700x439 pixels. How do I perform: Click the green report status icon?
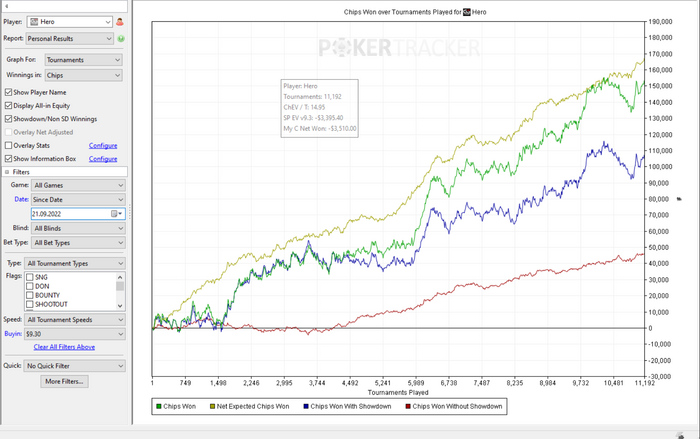pyautogui.click(x=121, y=39)
